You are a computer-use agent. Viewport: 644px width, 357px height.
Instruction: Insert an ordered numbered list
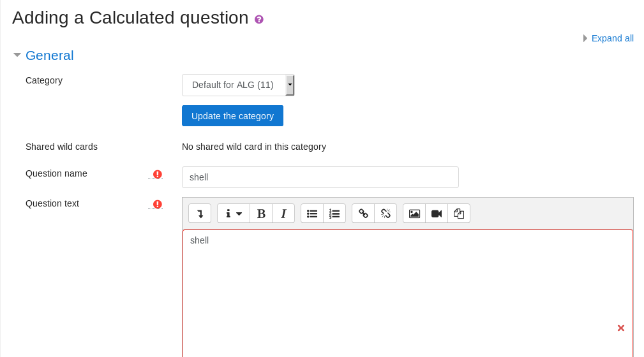tap(334, 214)
